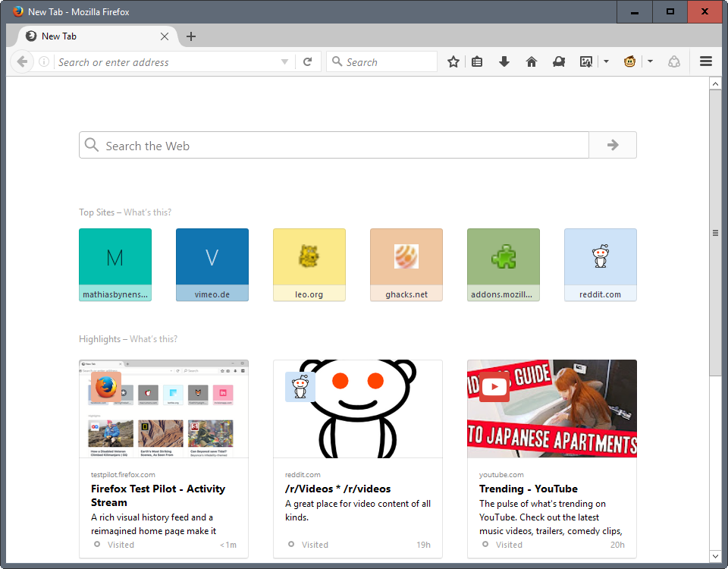The width and height of the screenshot is (728, 569).
Task: Click the Trending - YouTube title
Action: point(529,489)
